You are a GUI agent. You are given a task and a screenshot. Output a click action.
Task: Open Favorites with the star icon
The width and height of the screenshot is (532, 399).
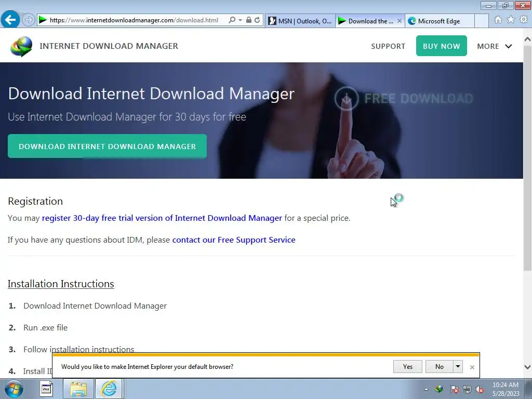pyautogui.click(x=511, y=20)
